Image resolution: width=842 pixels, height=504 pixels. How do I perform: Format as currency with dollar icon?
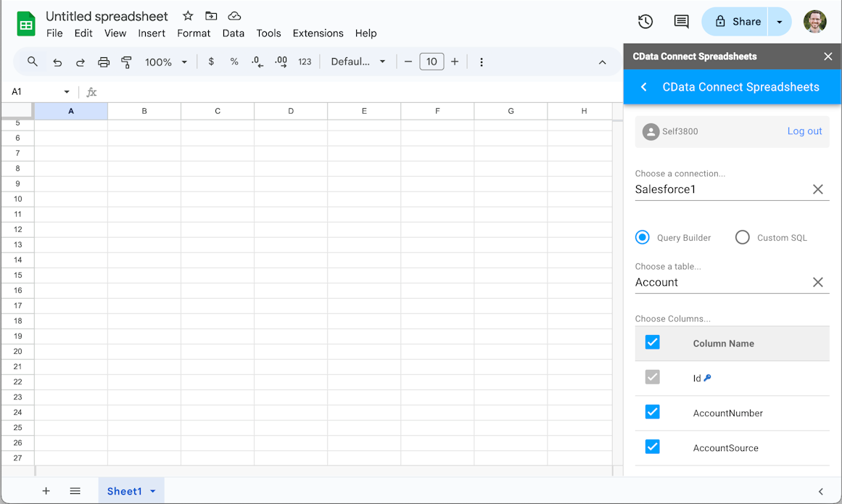[x=211, y=62]
